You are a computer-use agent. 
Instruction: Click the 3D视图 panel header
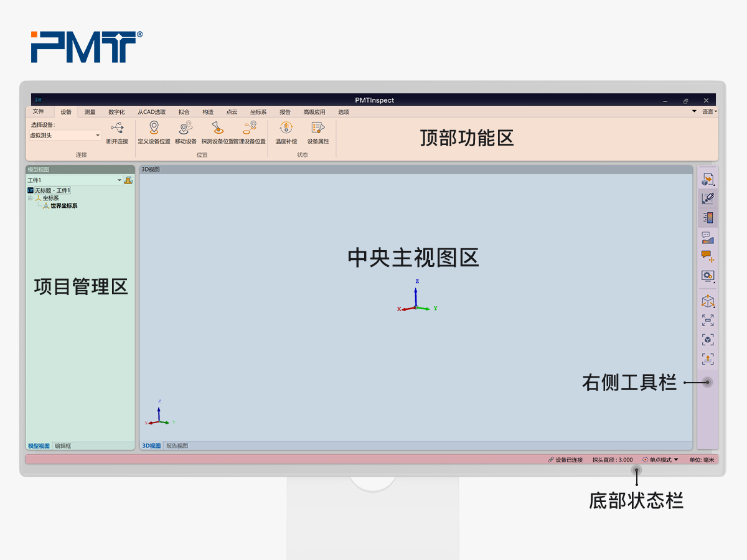[x=415, y=169]
